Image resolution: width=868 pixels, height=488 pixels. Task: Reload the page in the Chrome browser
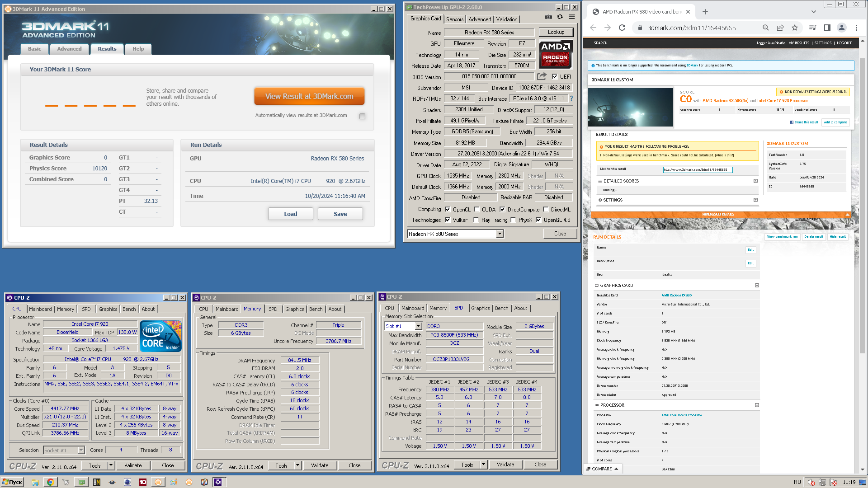(622, 28)
